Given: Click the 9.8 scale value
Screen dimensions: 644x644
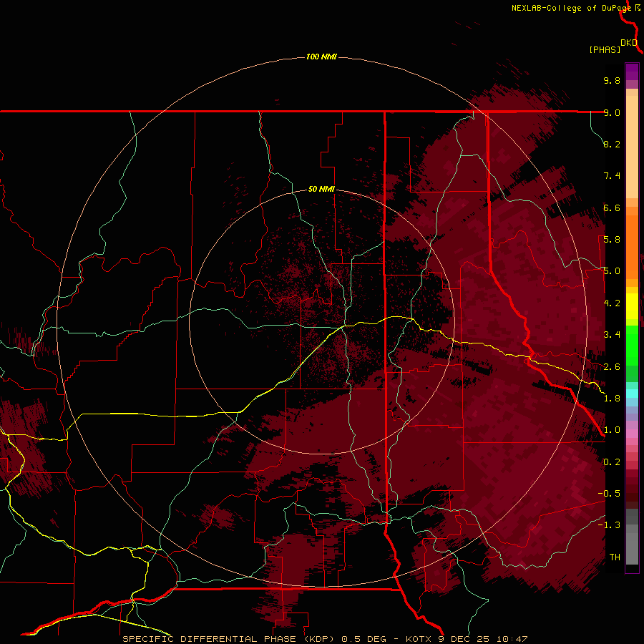Looking at the screenshot, I should 612,80.
